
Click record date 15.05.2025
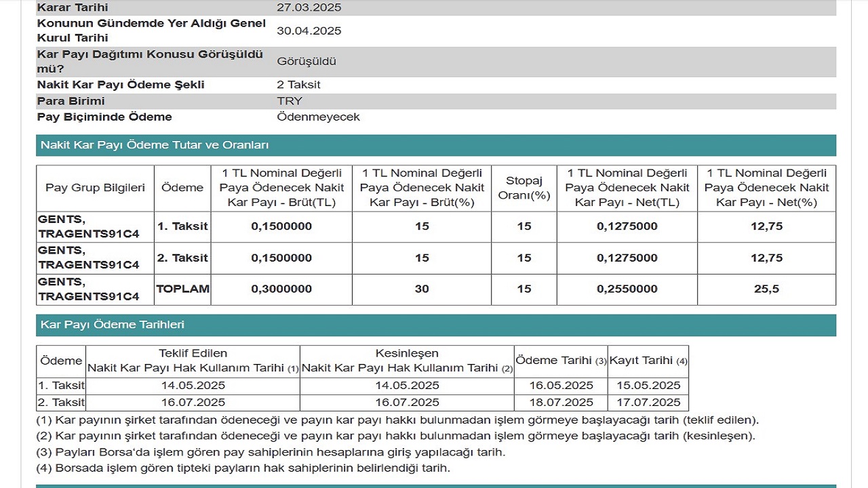648,385
